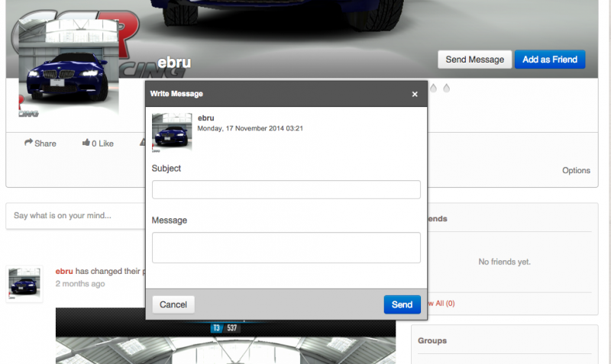Open Send Message from profile header
This screenshot has width=611, height=364.
click(x=474, y=60)
